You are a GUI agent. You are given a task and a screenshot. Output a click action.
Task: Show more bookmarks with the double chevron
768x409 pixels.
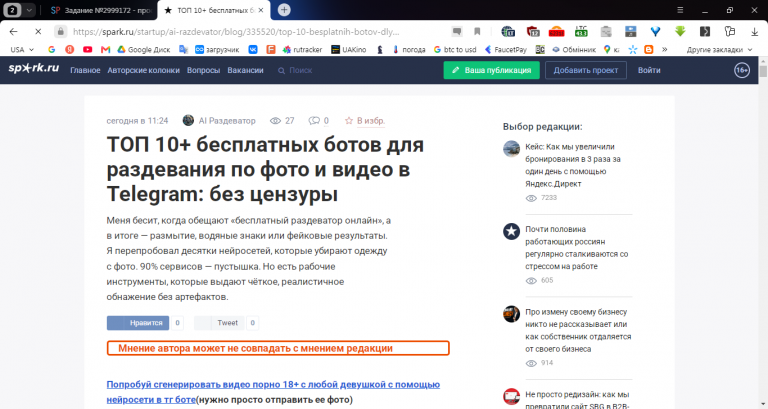[x=665, y=49]
